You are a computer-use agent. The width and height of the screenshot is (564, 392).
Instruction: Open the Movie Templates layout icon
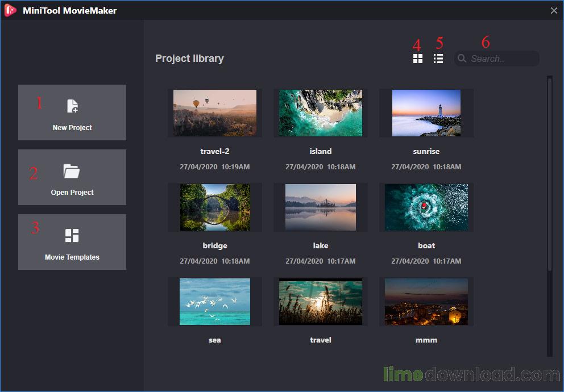tap(72, 235)
